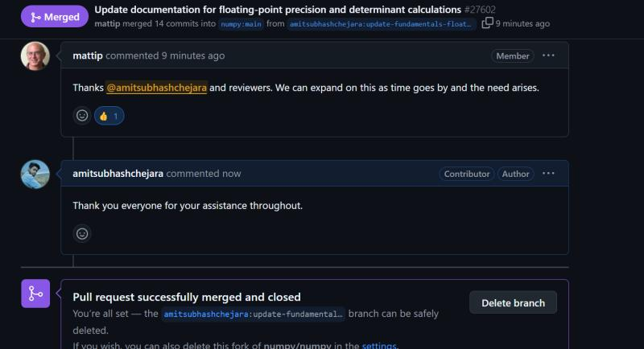Image resolution: width=644 pixels, height=349 pixels.
Task: Open amitsubhashchejara username in comment header
Action: (118, 174)
